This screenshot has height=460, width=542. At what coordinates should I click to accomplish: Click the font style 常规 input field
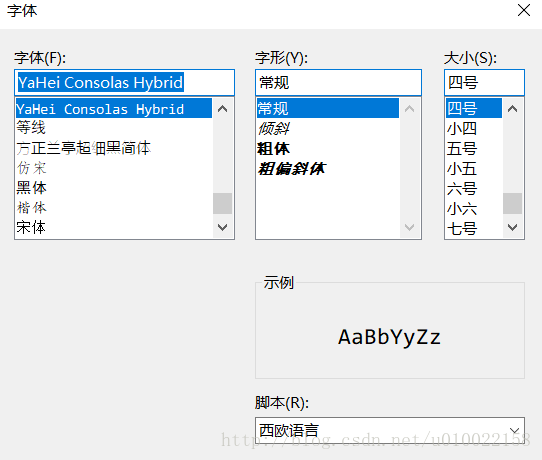coord(338,83)
